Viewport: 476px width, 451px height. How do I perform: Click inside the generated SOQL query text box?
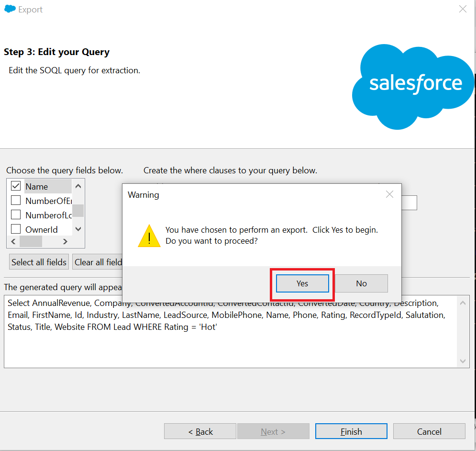(x=231, y=347)
